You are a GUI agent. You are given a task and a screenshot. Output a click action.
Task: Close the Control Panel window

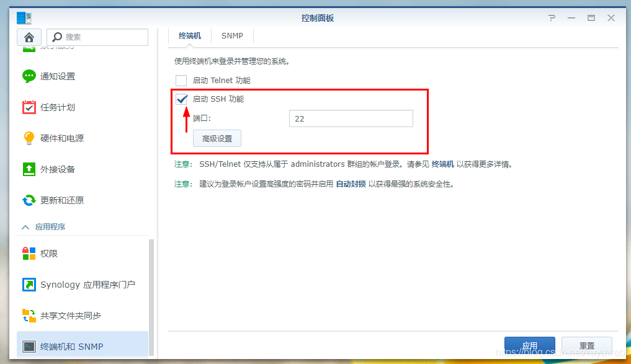pos(611,18)
